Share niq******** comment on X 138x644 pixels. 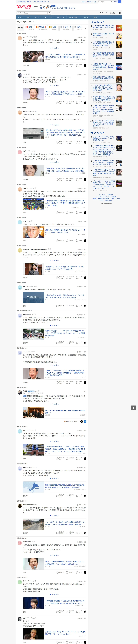tap(85, 65)
